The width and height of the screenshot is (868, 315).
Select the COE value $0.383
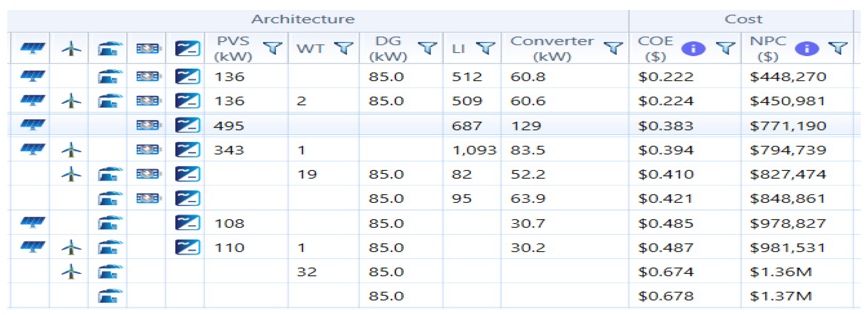tap(666, 126)
